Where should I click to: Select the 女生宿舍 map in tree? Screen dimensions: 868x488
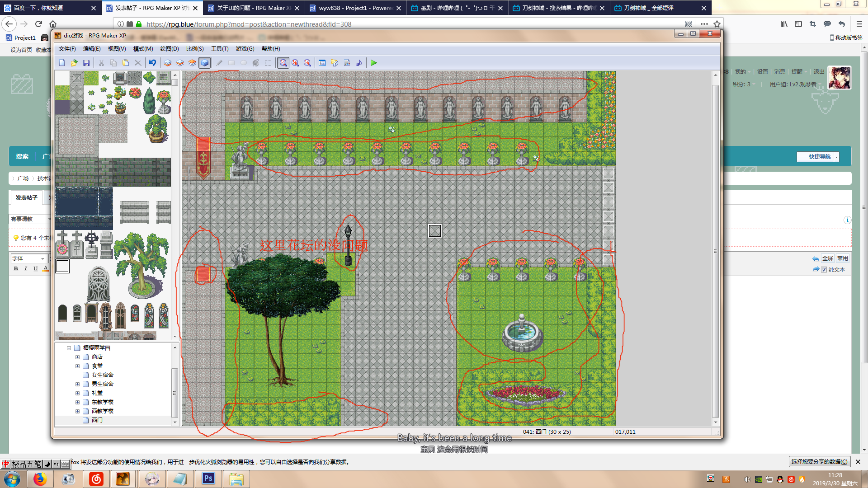[103, 375]
